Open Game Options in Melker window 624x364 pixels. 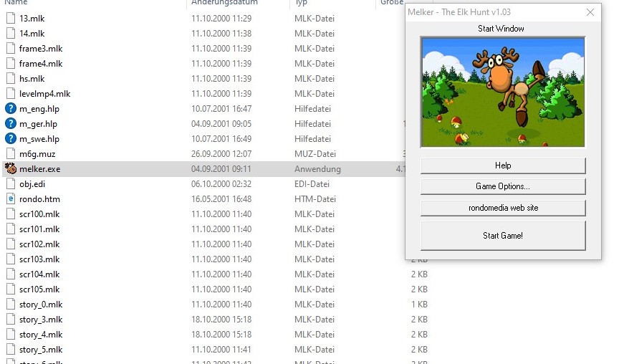click(503, 186)
